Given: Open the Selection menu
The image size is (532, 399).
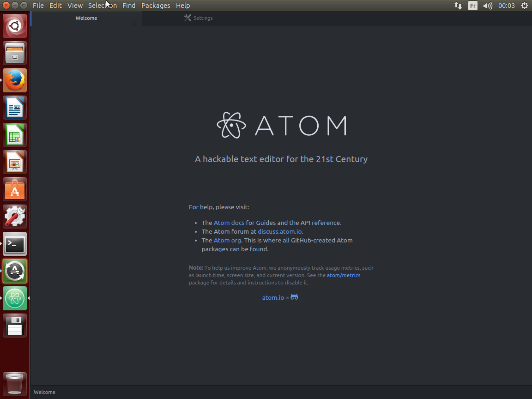Looking at the screenshot, I should 103,6.
